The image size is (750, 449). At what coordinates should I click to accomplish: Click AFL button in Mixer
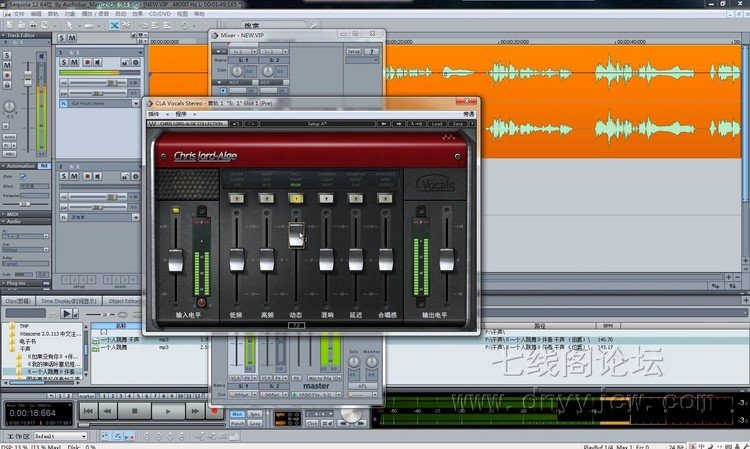pyautogui.click(x=363, y=386)
